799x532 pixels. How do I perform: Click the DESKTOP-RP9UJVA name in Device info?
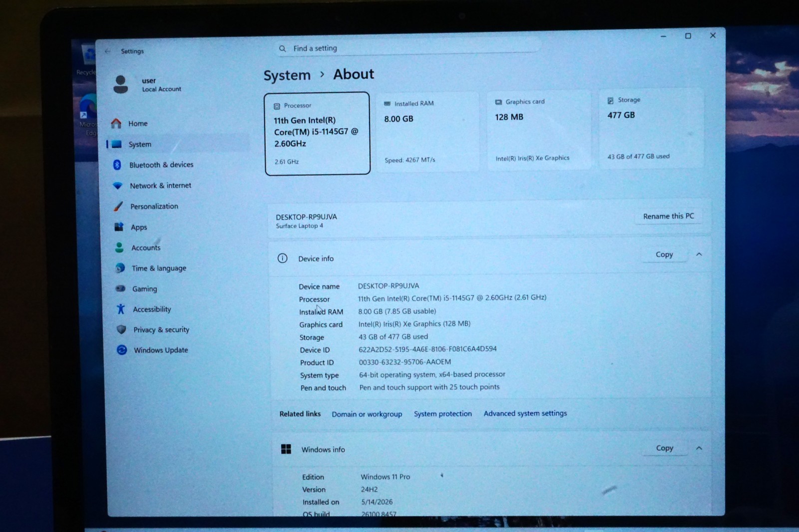[389, 286]
